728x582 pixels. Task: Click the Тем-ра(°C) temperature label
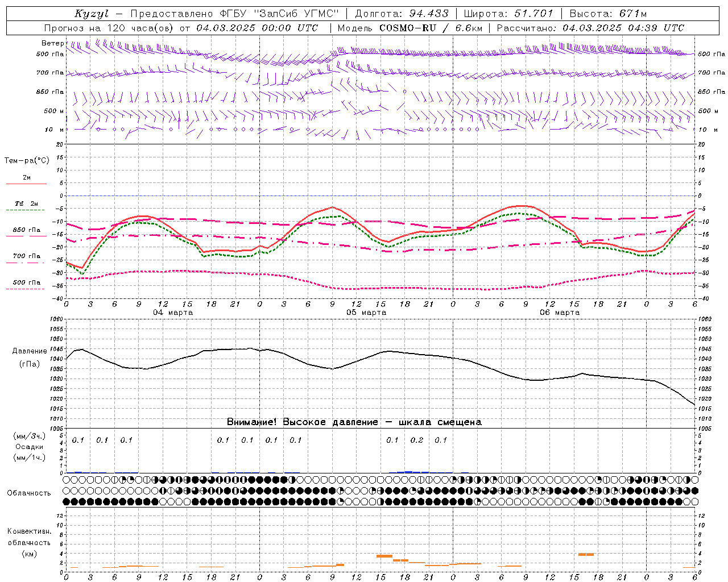[x=27, y=161]
